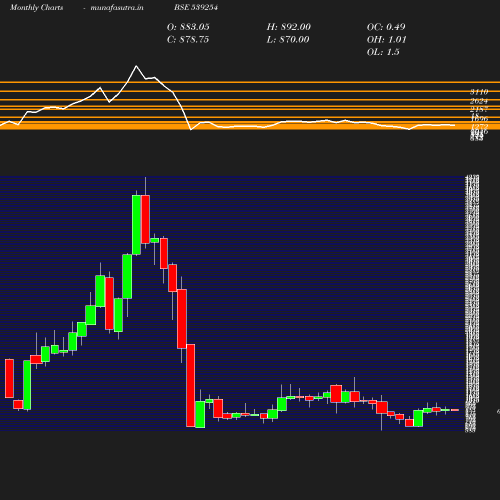Click the 'OC: 0.49' reading
This screenshot has height=500, width=500.
[x=386, y=27]
